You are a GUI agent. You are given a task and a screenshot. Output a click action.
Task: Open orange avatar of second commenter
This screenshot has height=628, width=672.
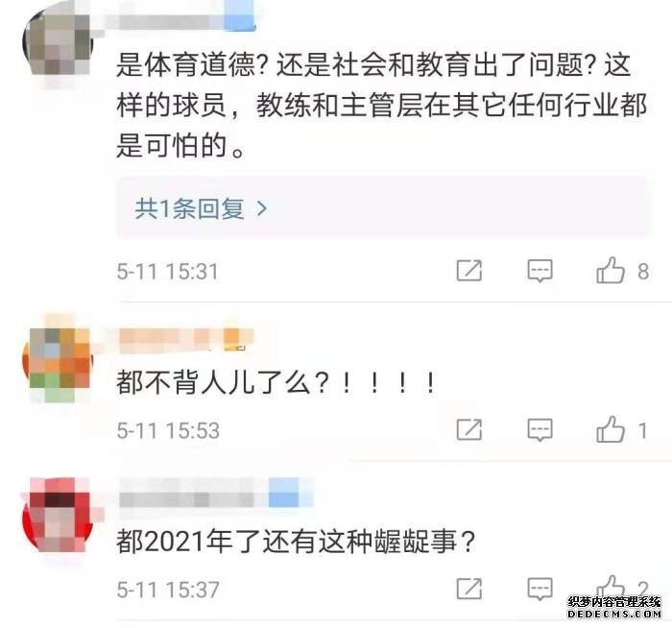click(x=58, y=361)
